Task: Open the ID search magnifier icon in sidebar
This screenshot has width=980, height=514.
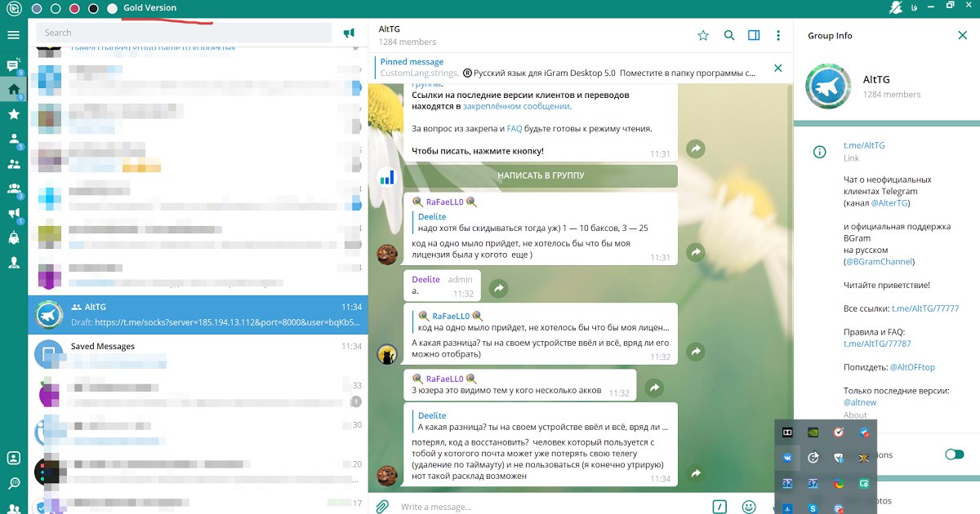Action: pos(13,484)
